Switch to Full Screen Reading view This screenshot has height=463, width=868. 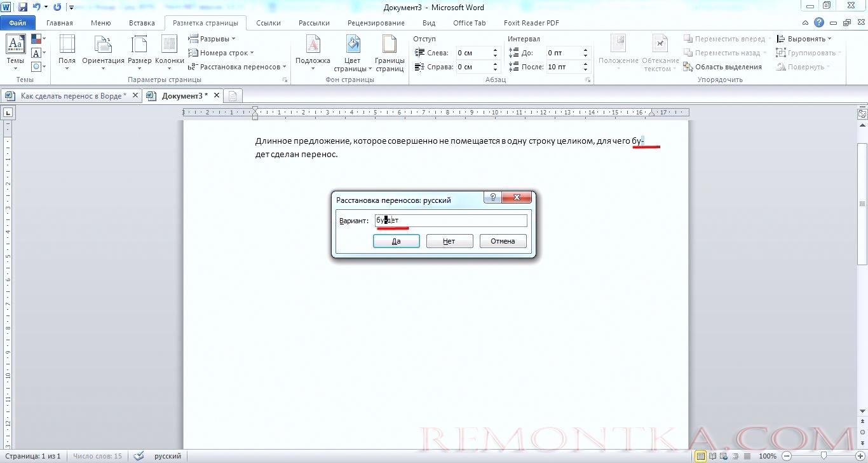712,456
